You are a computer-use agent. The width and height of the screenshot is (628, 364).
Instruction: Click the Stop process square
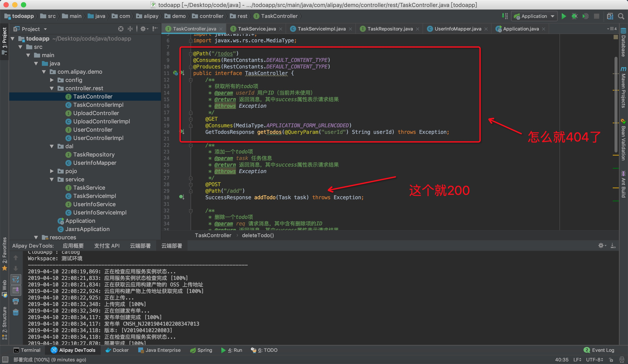[x=597, y=16]
